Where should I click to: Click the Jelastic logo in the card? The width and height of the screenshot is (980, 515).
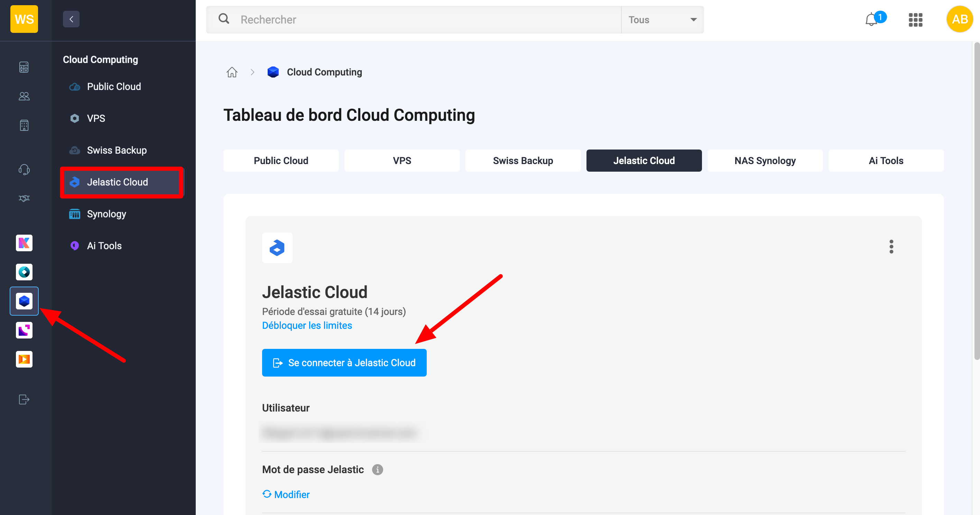pos(277,248)
